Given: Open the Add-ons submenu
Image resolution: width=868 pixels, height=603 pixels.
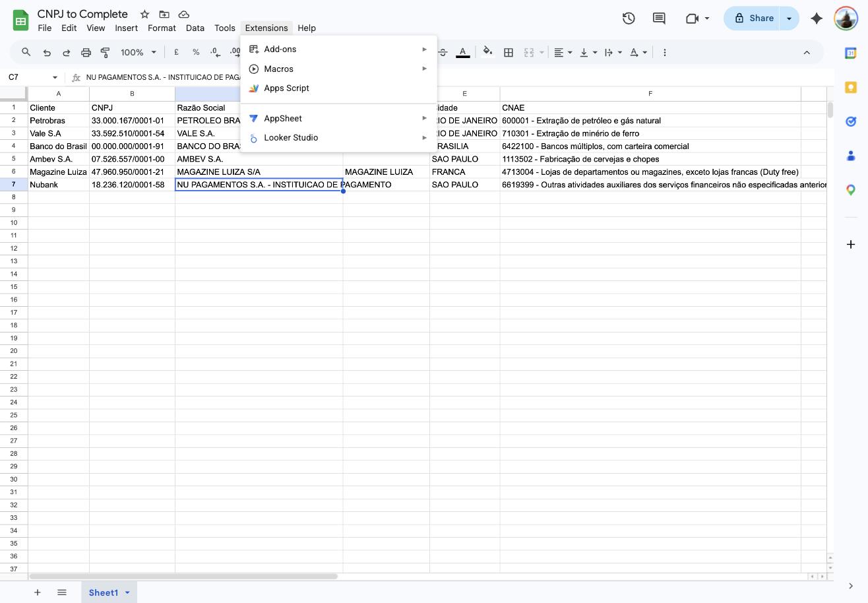Looking at the screenshot, I should tap(338, 49).
